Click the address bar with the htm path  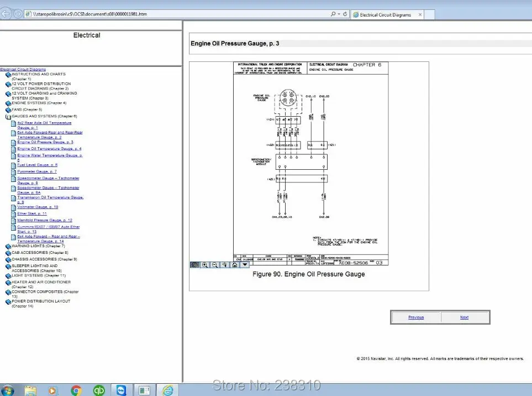(x=176, y=14)
